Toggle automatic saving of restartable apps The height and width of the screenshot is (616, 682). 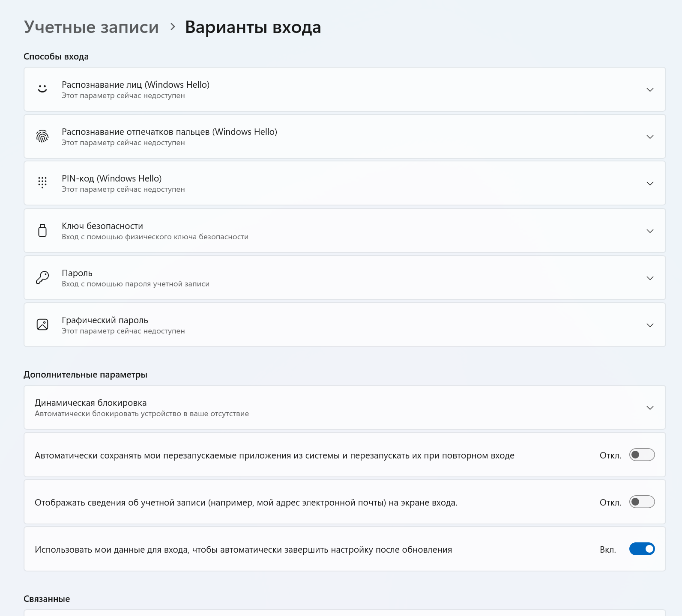[x=641, y=455]
